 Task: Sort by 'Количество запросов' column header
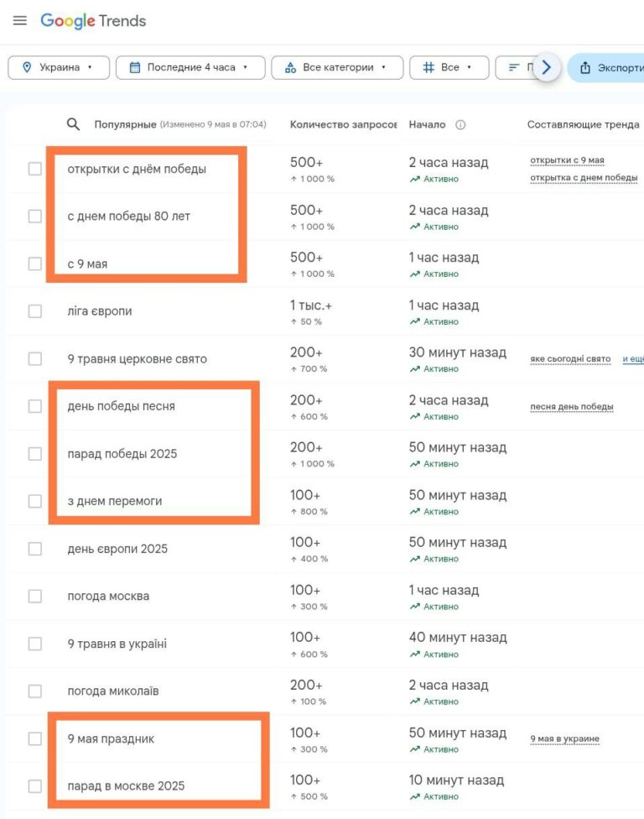pos(343,125)
